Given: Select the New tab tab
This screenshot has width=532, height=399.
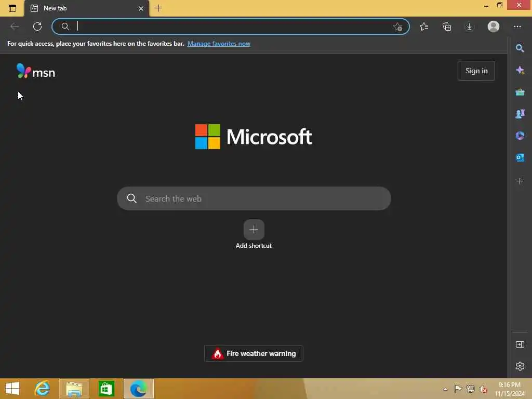Looking at the screenshot, I should [86, 8].
